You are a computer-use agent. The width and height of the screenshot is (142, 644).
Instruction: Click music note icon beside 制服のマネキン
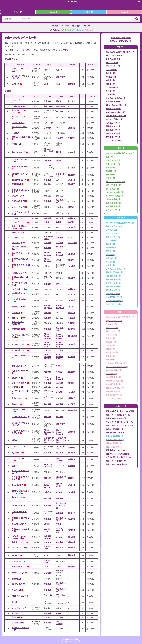click(26, 180)
